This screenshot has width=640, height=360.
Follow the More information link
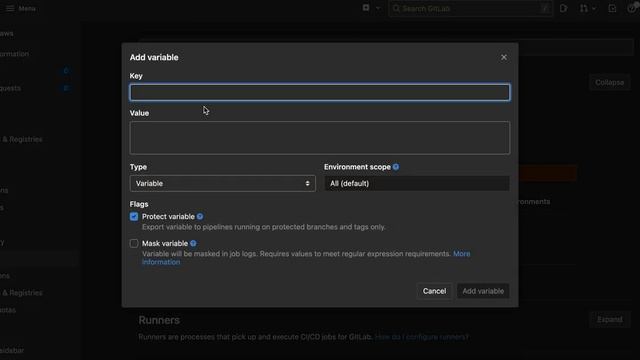[x=461, y=254]
